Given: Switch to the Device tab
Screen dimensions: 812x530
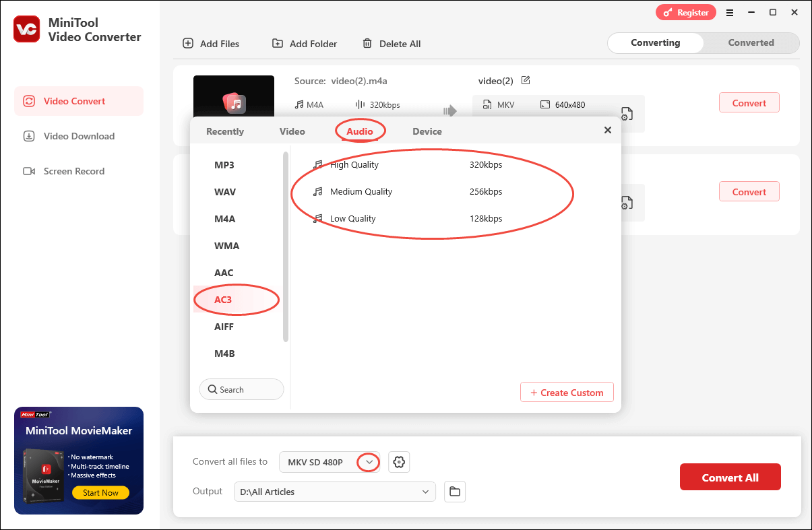Looking at the screenshot, I should 427,131.
